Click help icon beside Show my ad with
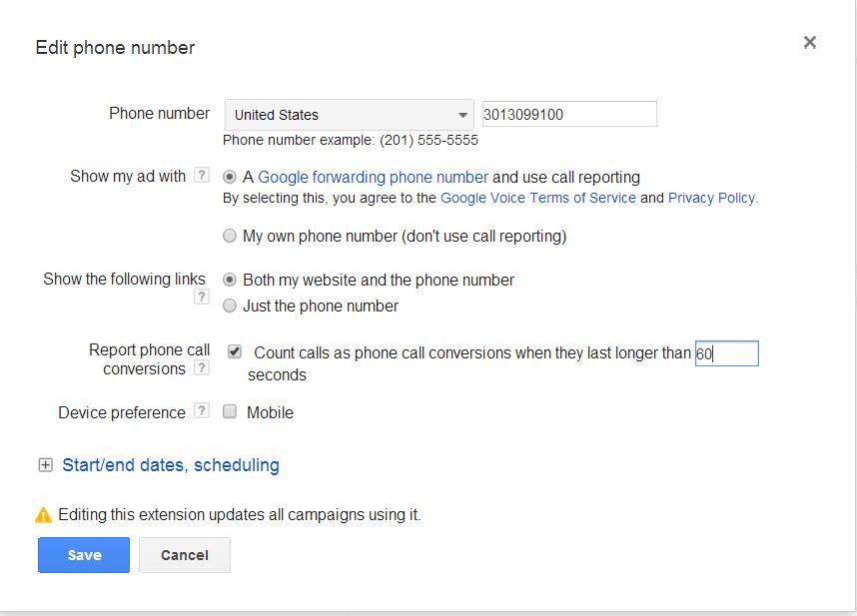 (x=202, y=176)
